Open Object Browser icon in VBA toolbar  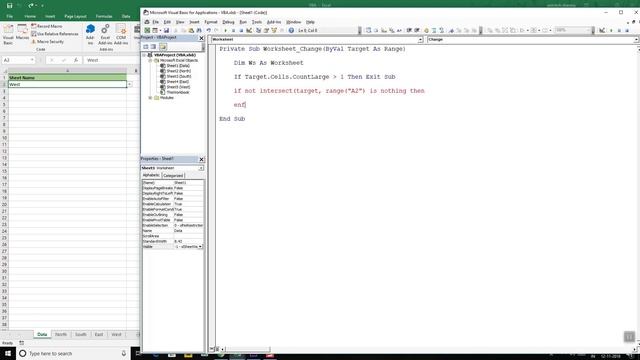coord(274,30)
